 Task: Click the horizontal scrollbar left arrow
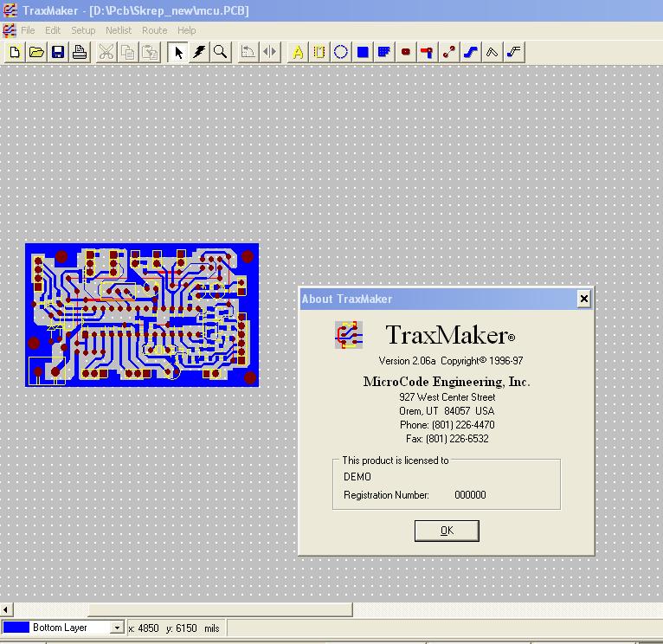click(x=6, y=610)
